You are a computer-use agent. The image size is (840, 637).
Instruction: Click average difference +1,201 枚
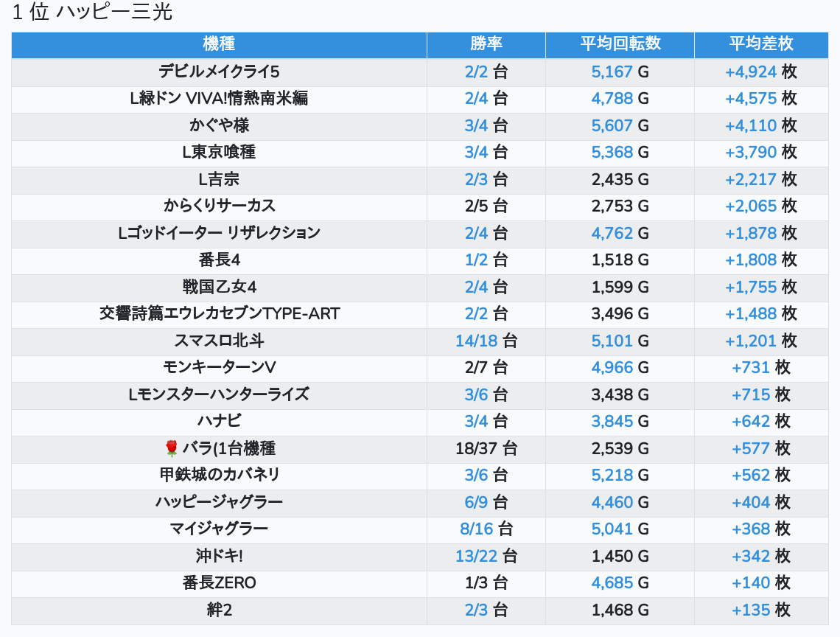[x=760, y=341]
